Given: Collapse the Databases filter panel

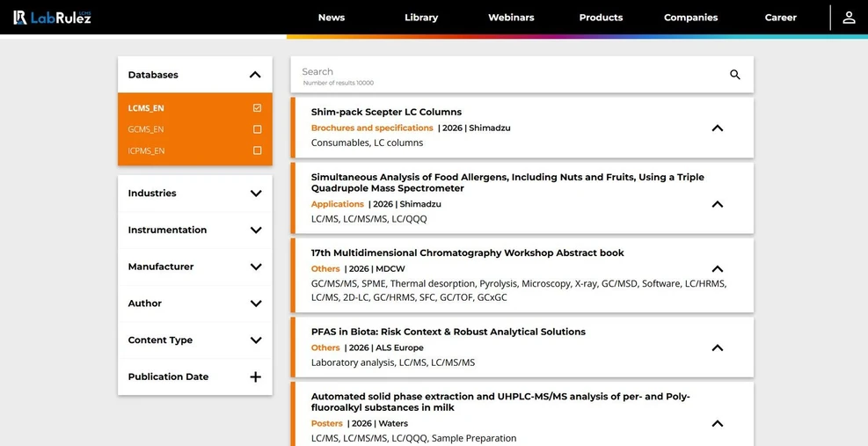Looking at the screenshot, I should pos(255,74).
